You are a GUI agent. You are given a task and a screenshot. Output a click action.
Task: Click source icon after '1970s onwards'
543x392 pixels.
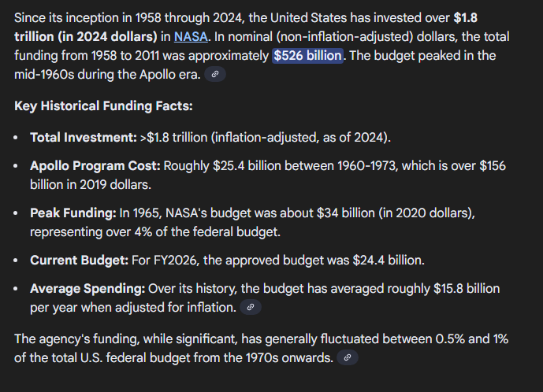pyautogui.click(x=348, y=358)
